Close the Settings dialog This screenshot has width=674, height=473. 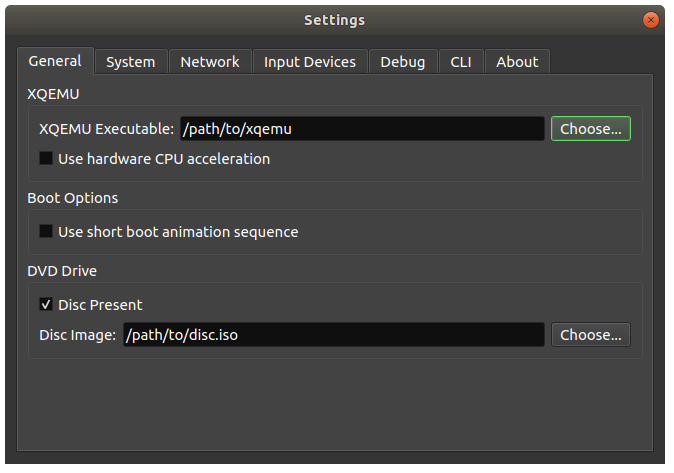[650, 20]
